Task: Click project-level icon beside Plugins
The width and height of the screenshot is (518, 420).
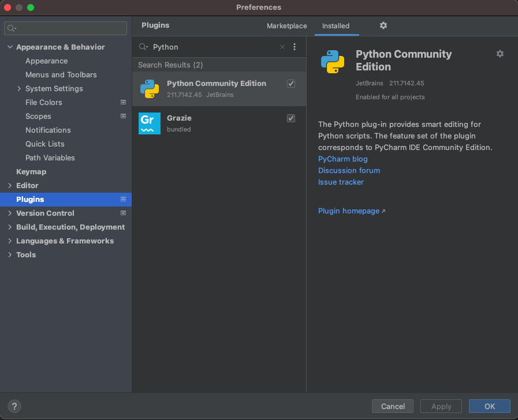Action: pos(123,199)
